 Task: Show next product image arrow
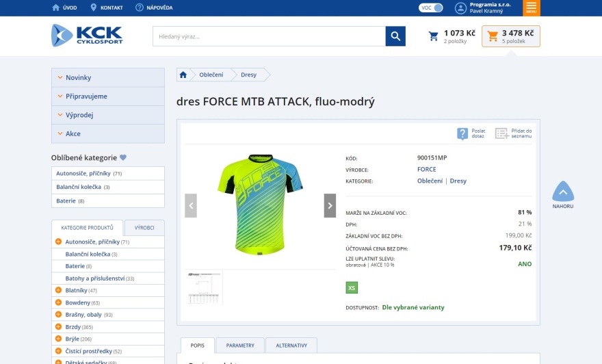(x=330, y=205)
